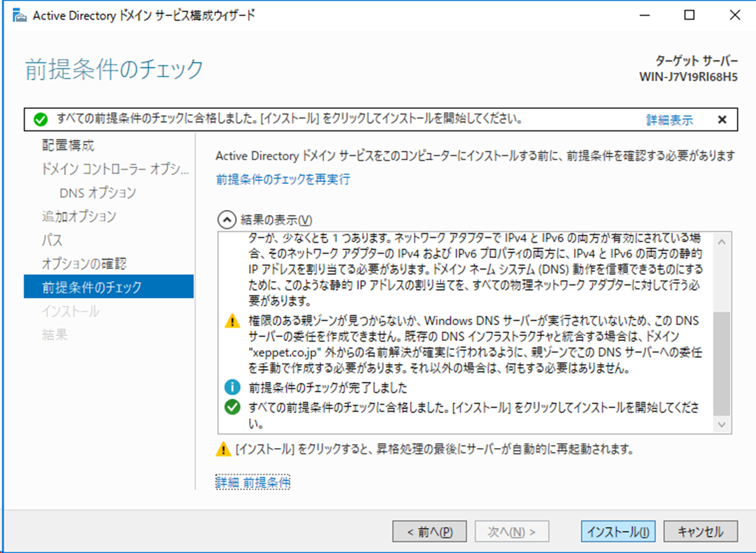
Task: Click the results list scrollbar thumb
Action: [721, 363]
